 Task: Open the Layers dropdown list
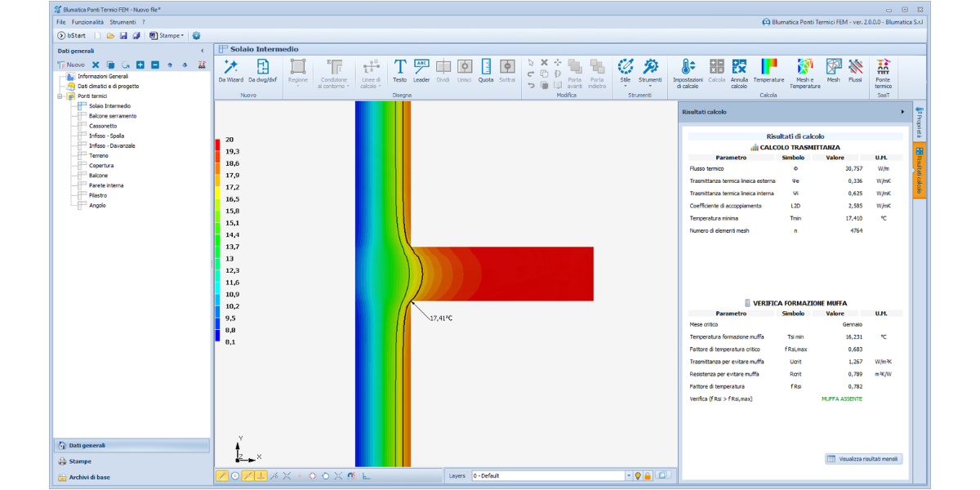tap(628, 475)
